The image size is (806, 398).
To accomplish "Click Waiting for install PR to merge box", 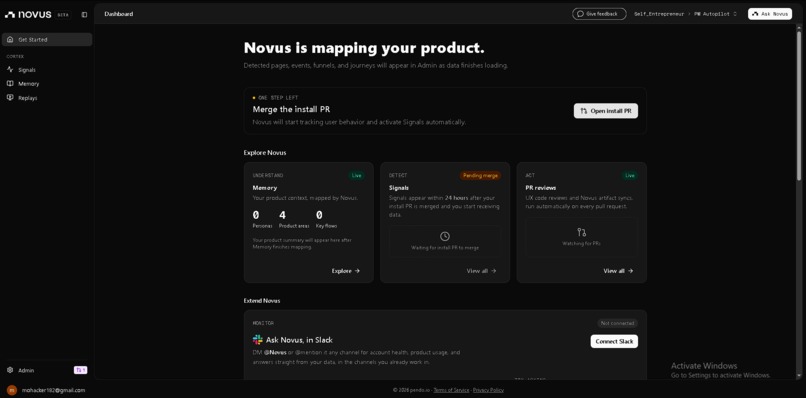I will [445, 241].
